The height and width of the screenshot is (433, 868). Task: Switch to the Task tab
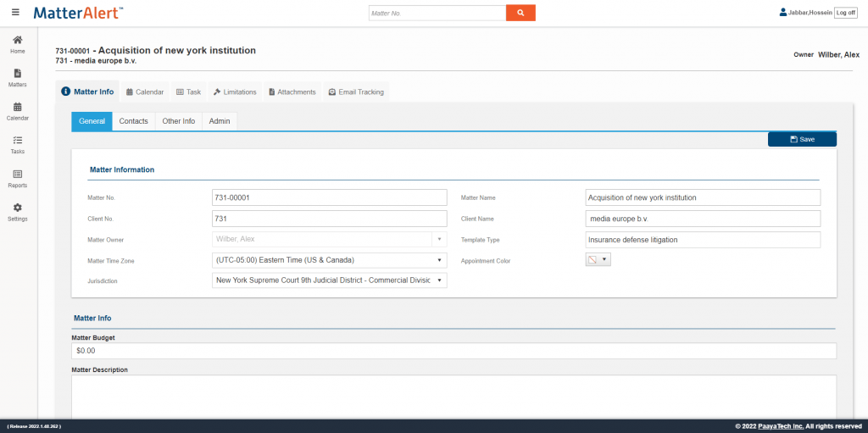(x=189, y=92)
